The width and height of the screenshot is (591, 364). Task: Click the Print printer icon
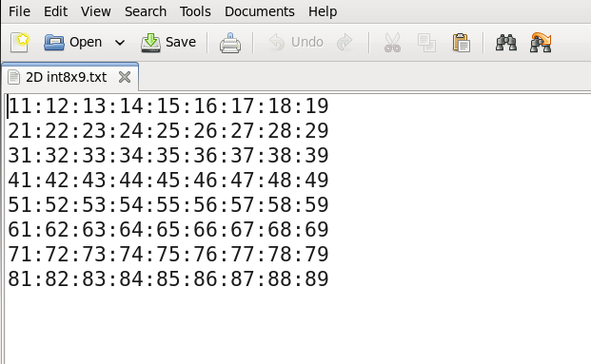pyautogui.click(x=230, y=43)
